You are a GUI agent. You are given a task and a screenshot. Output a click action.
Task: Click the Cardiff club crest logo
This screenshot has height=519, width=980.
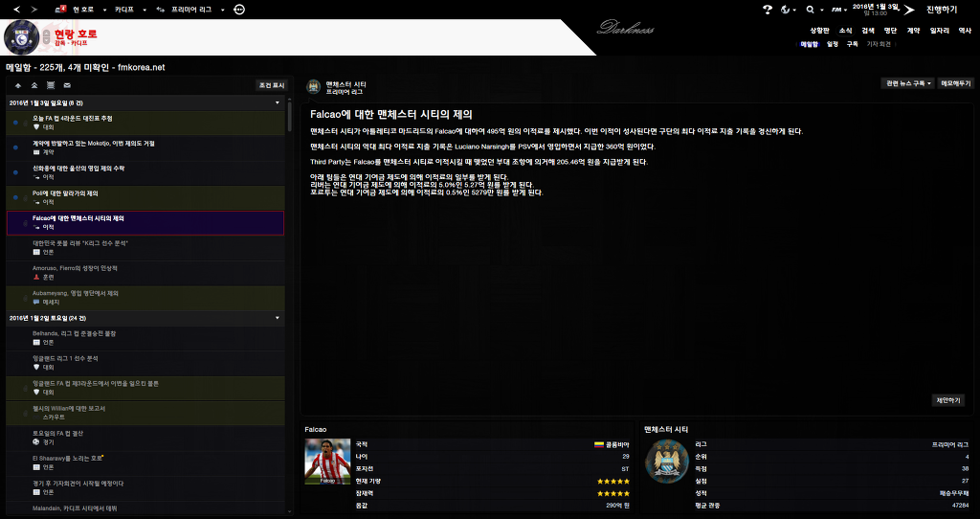(x=21, y=37)
